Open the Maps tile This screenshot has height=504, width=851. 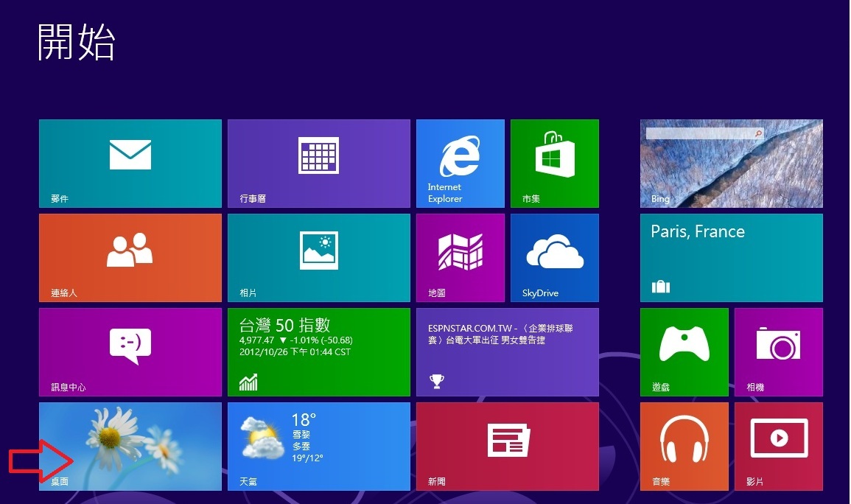[x=460, y=257]
